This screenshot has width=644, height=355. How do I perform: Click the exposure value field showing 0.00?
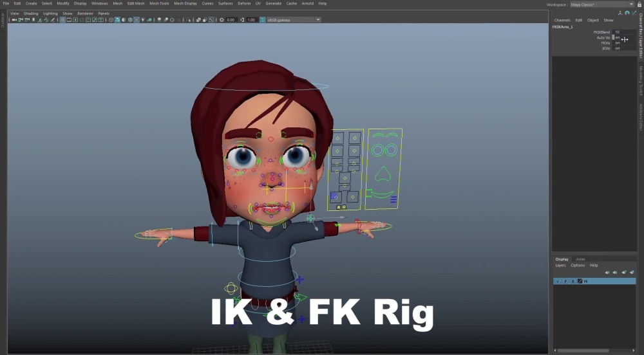point(231,20)
